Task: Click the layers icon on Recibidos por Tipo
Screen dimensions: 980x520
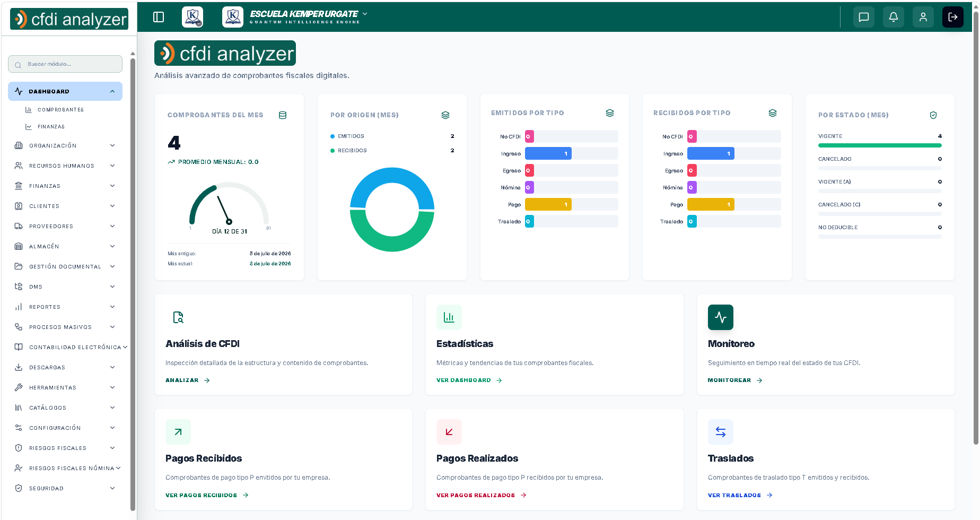Action: coord(773,113)
